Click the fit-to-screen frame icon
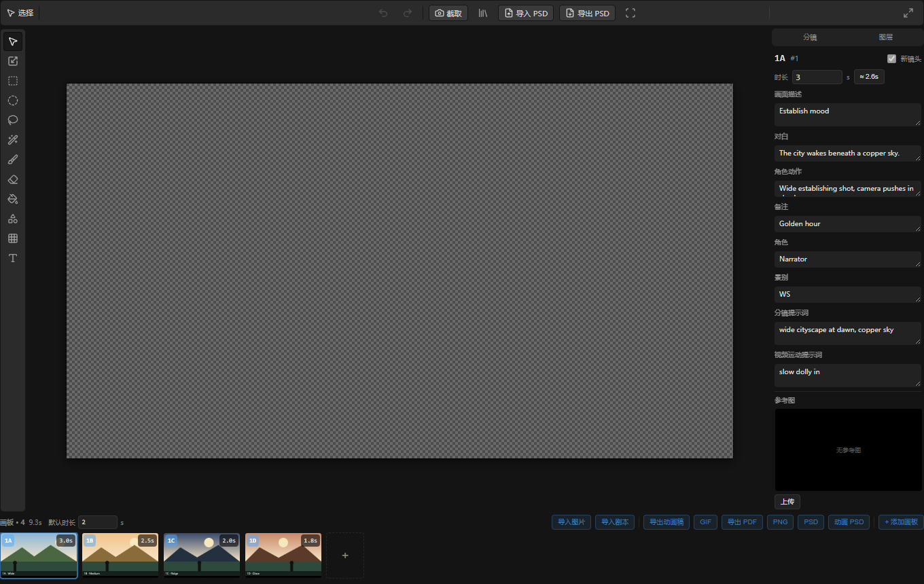 click(x=630, y=13)
